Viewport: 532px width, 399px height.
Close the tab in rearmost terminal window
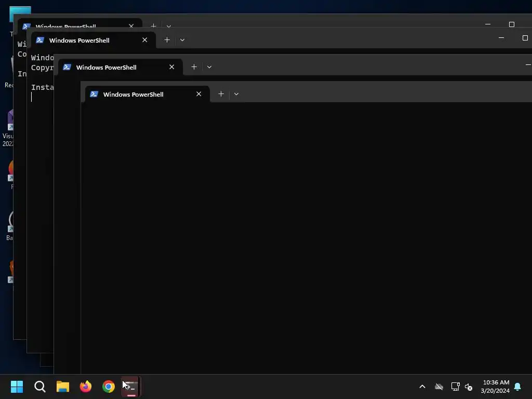click(x=131, y=25)
